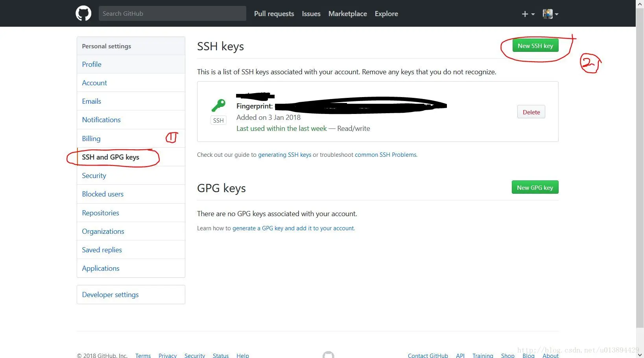Image resolution: width=644 pixels, height=358 pixels.
Task: Open the Issues page
Action: tap(311, 14)
